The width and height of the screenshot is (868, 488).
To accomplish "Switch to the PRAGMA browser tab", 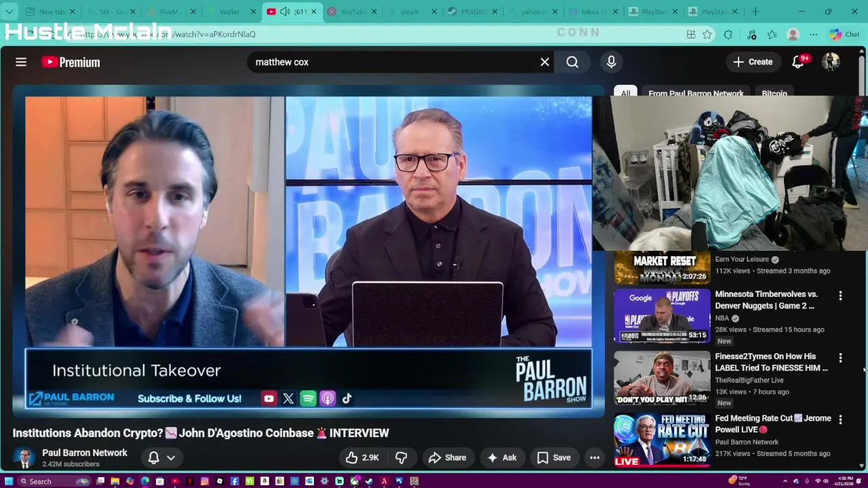I will coord(471,12).
